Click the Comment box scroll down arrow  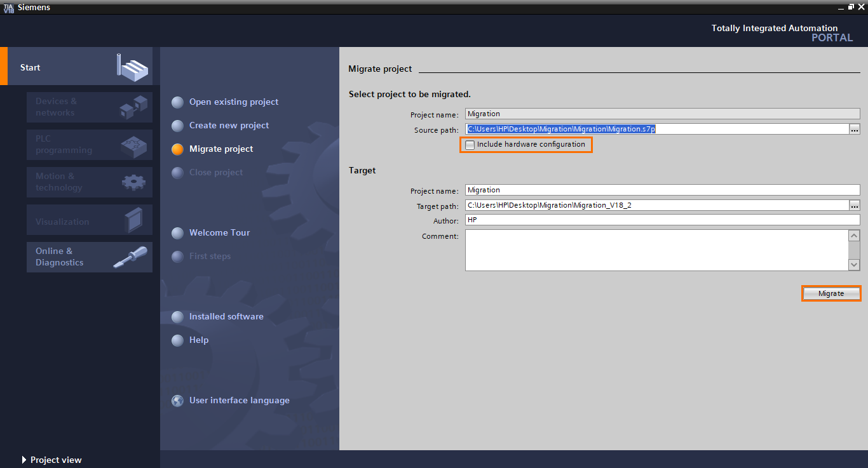[x=855, y=265]
